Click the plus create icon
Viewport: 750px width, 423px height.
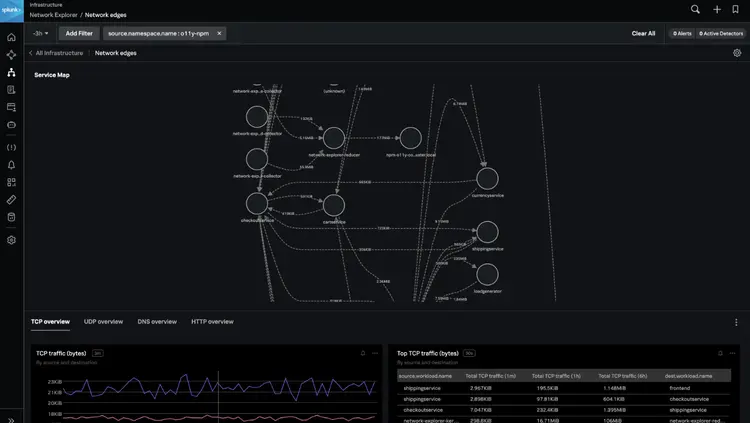[x=717, y=9]
